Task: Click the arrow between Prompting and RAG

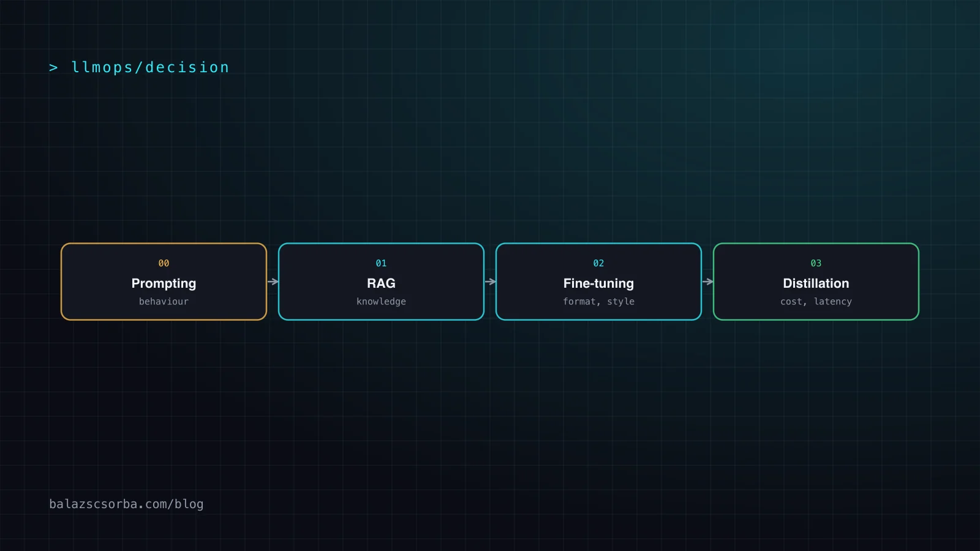Action: click(x=273, y=282)
